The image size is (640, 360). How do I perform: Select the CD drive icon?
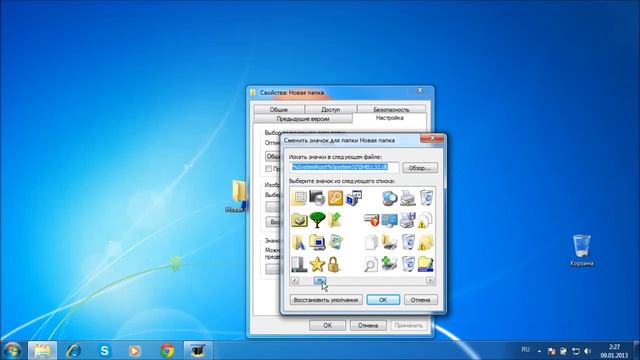tap(317, 198)
